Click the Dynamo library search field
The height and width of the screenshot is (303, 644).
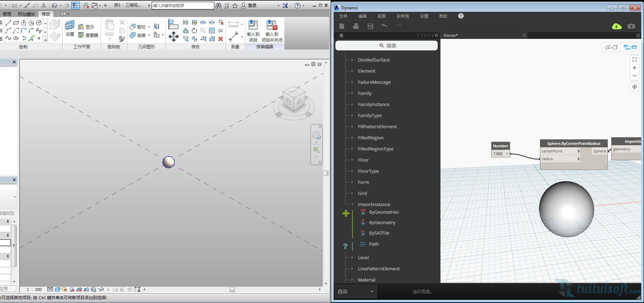pos(387,46)
